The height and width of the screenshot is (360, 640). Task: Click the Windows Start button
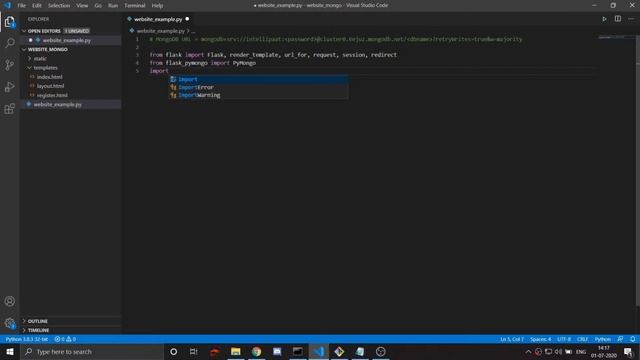10,351
